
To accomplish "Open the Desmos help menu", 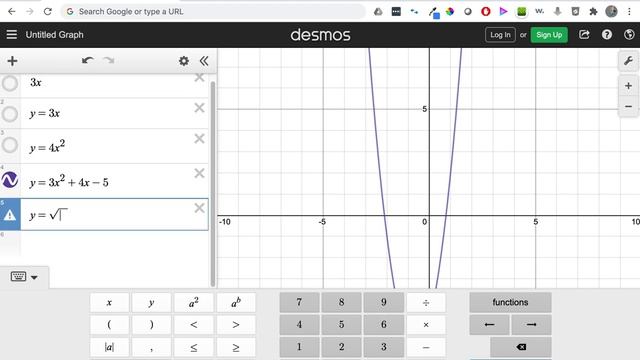I will [607, 35].
